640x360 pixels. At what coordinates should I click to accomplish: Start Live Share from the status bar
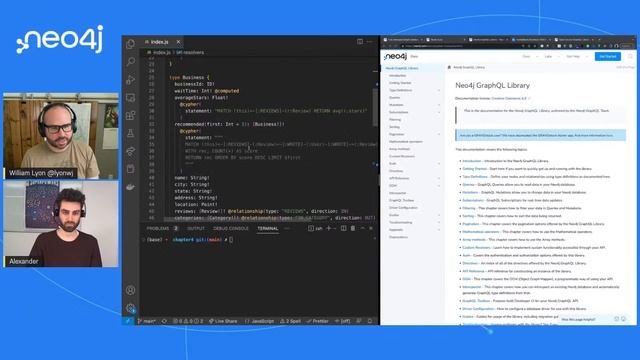click(x=223, y=321)
